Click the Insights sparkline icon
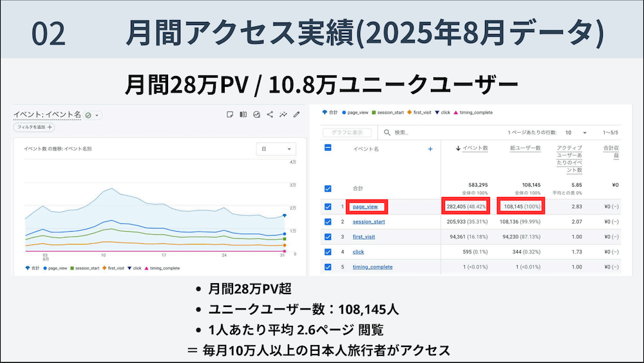This screenshot has width=644, height=363. (283, 115)
